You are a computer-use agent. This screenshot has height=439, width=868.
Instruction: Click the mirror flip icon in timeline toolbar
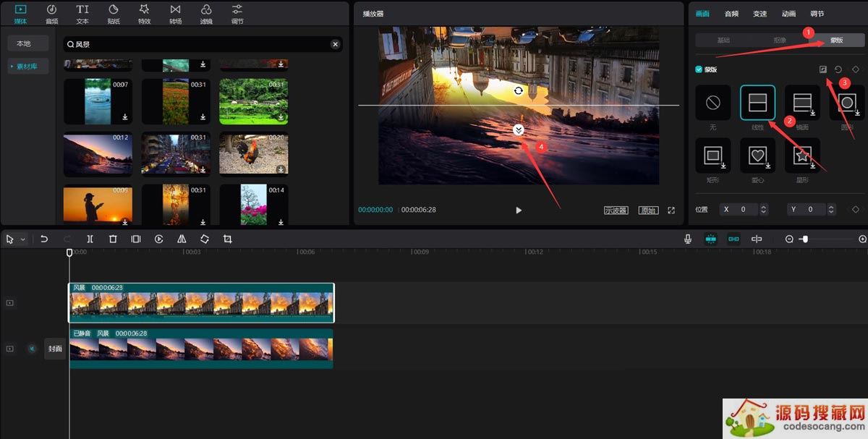tap(182, 239)
